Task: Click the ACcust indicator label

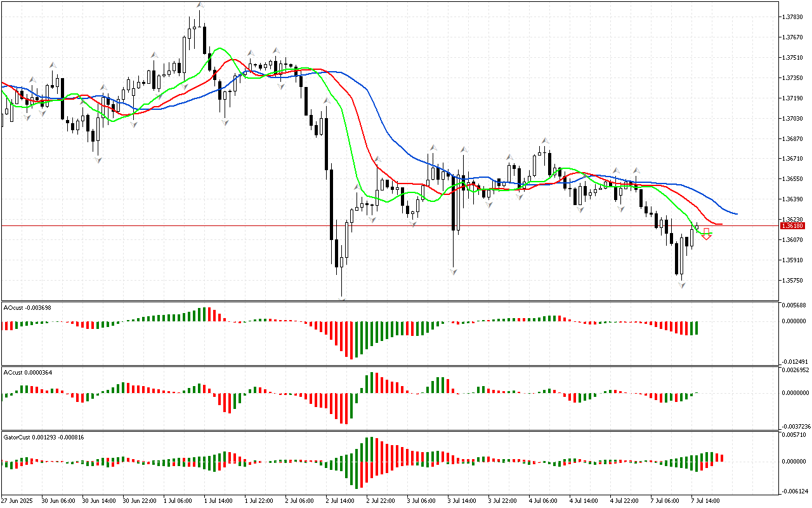Action: pos(29,372)
